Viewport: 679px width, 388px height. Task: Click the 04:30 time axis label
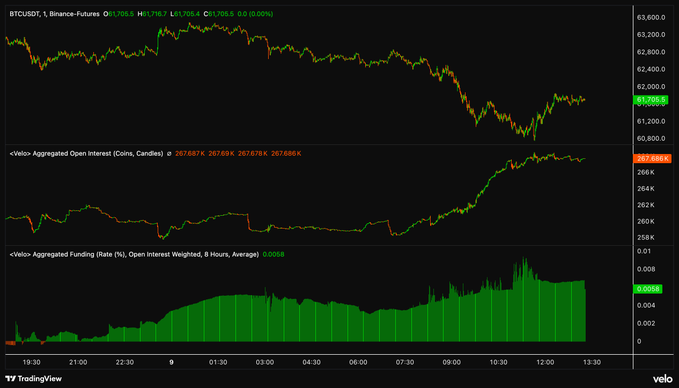311,362
